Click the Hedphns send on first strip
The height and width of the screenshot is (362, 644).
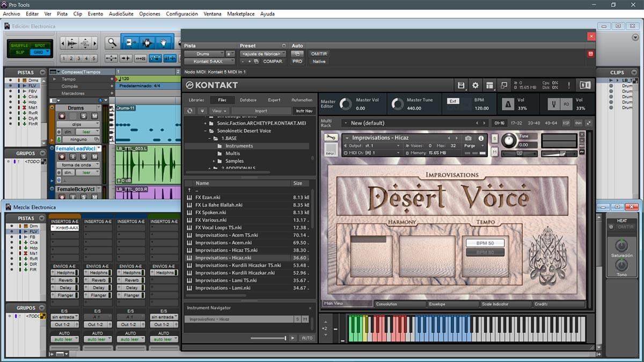[x=65, y=272]
